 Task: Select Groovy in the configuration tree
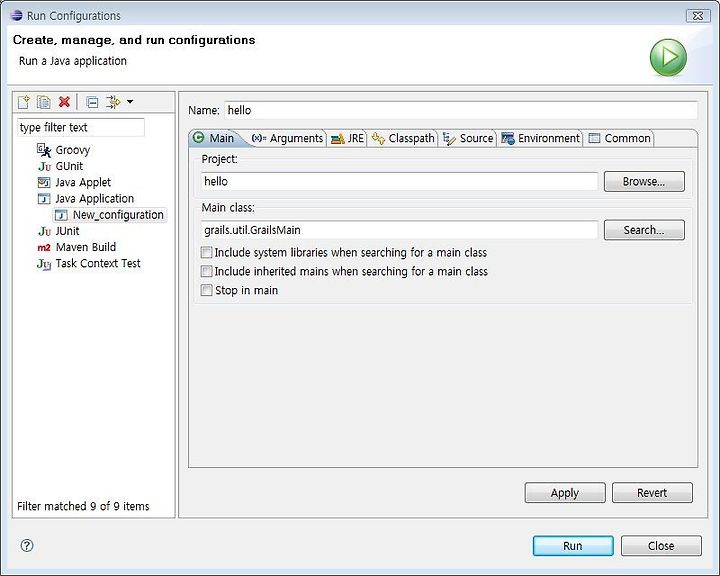pos(73,150)
